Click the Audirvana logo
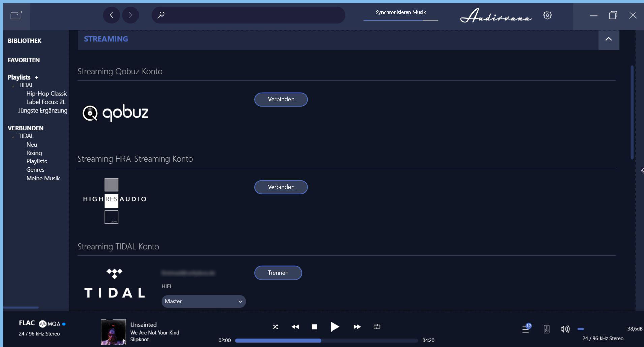The height and width of the screenshot is (347, 644). tap(496, 15)
